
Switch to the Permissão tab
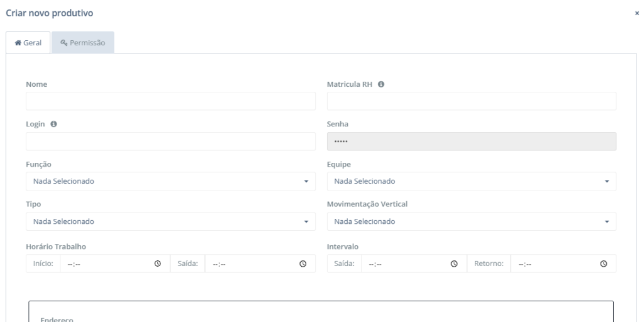(x=83, y=43)
